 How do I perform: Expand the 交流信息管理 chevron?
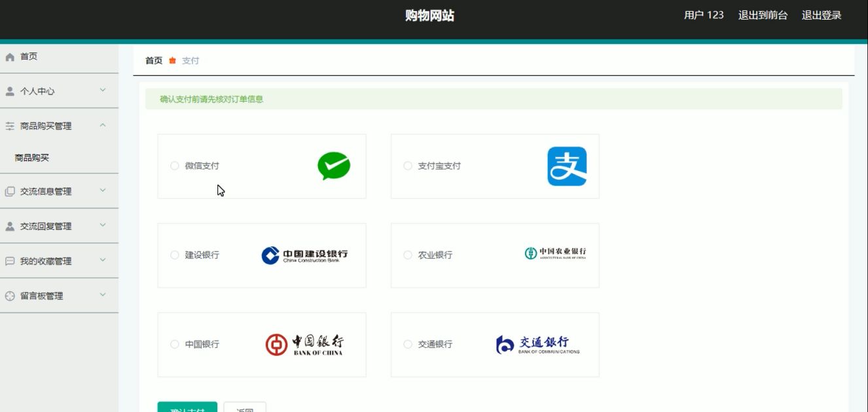103,191
